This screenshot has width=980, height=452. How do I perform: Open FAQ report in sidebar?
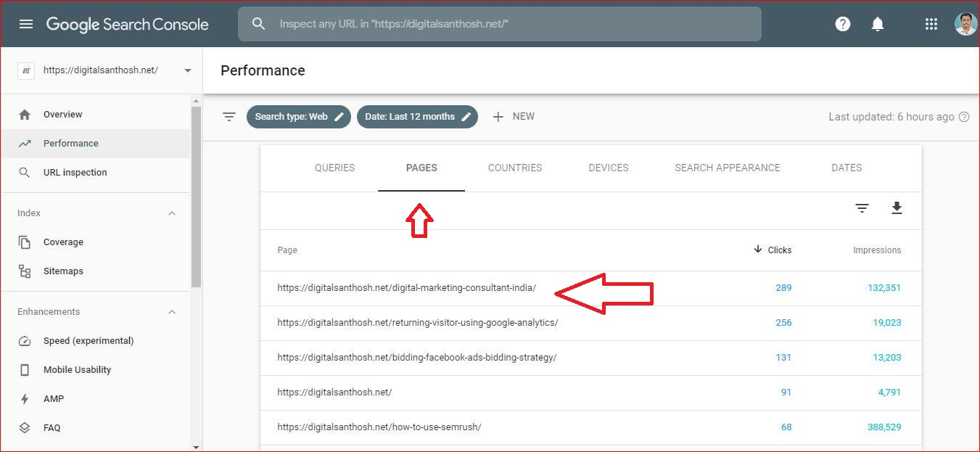point(95,428)
